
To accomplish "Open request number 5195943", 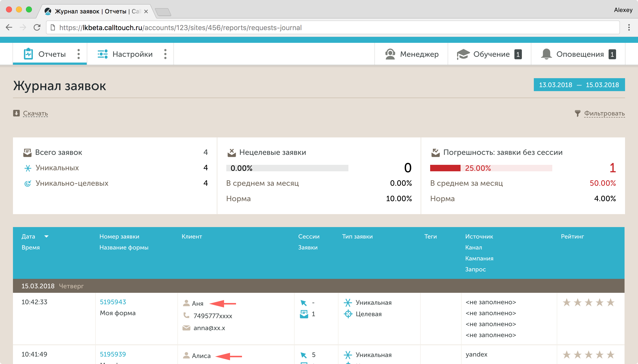I will click(113, 302).
